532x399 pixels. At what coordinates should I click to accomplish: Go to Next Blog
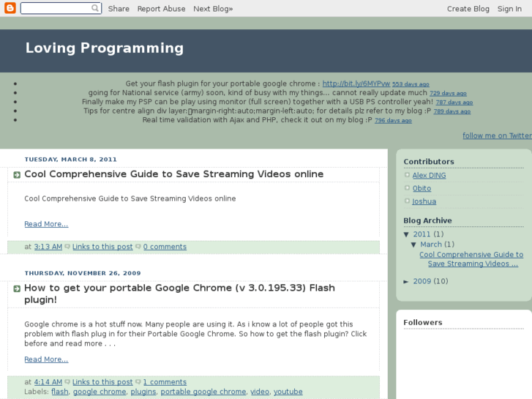[x=213, y=9]
